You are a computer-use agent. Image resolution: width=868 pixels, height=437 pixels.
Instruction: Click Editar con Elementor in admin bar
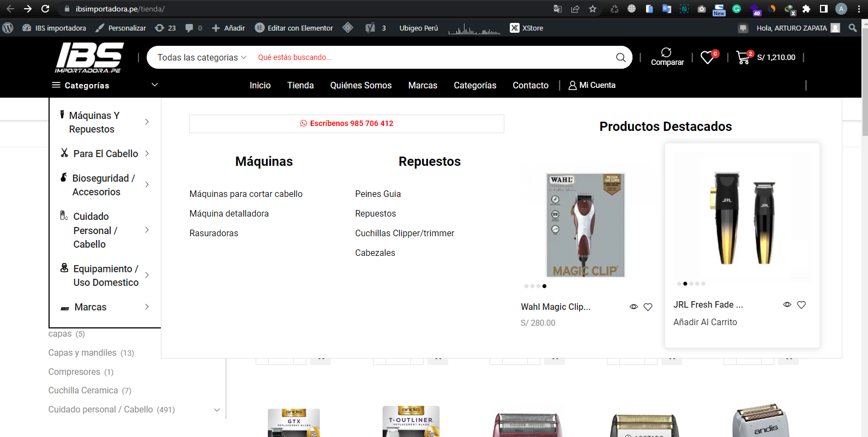click(294, 28)
